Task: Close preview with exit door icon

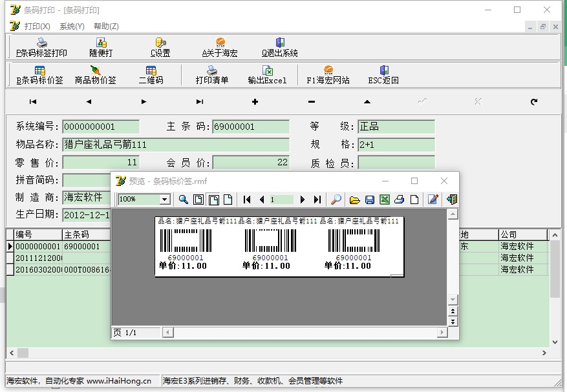Action: 452,200
